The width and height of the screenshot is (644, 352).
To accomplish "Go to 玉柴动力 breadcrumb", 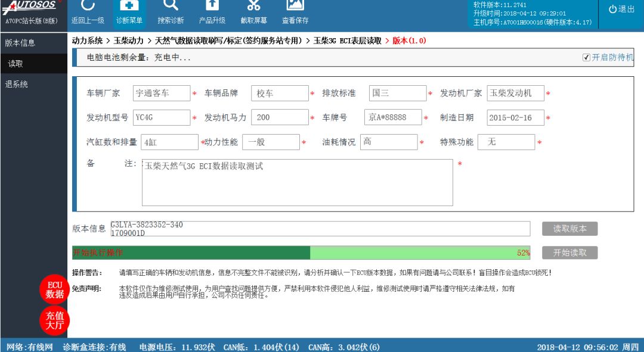I will (x=129, y=41).
